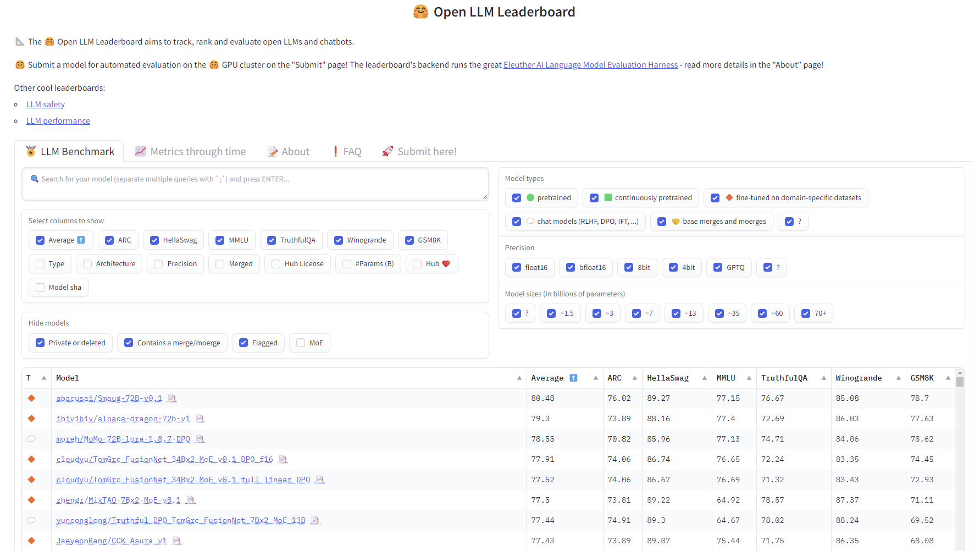Toggle the ~35 model size checkbox
The height and width of the screenshot is (551, 980).
pyautogui.click(x=719, y=313)
